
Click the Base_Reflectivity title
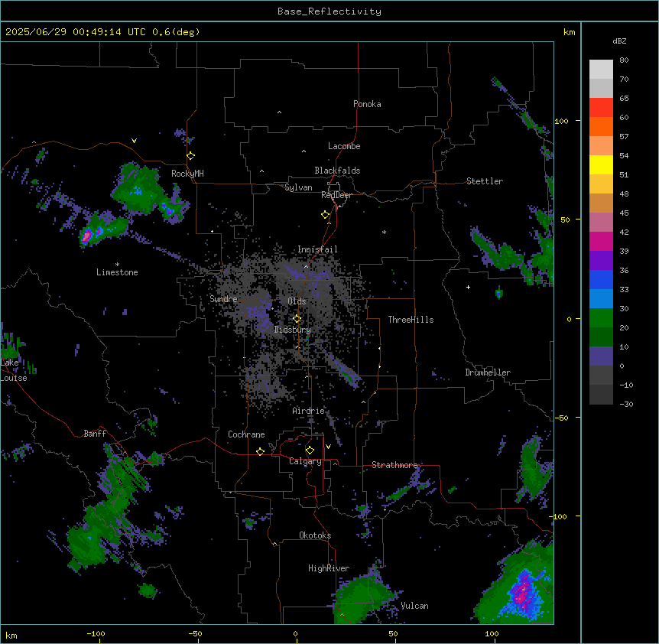[x=329, y=11]
